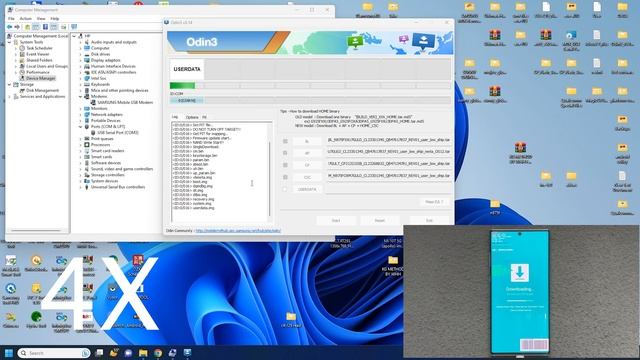Click the Device Manager root computer node
Viewport: 640px width, 360px height.
pos(83,36)
